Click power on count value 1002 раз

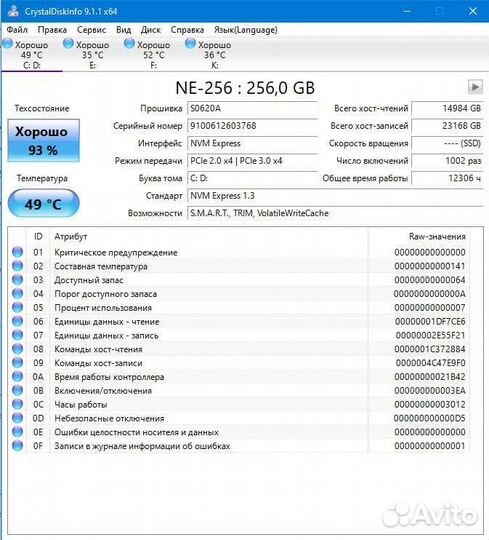tap(447, 161)
